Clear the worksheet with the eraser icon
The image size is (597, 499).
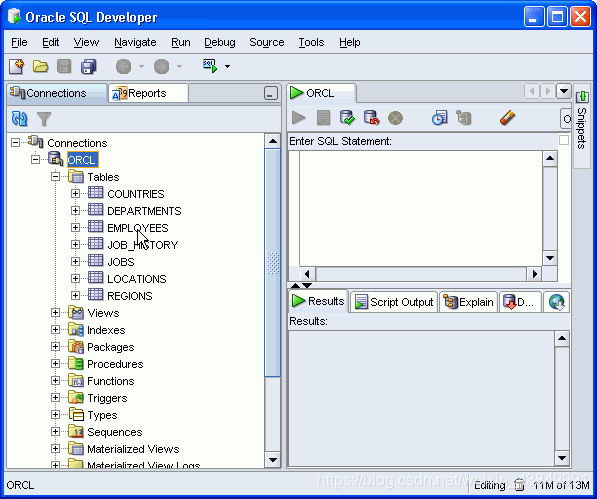(x=507, y=118)
